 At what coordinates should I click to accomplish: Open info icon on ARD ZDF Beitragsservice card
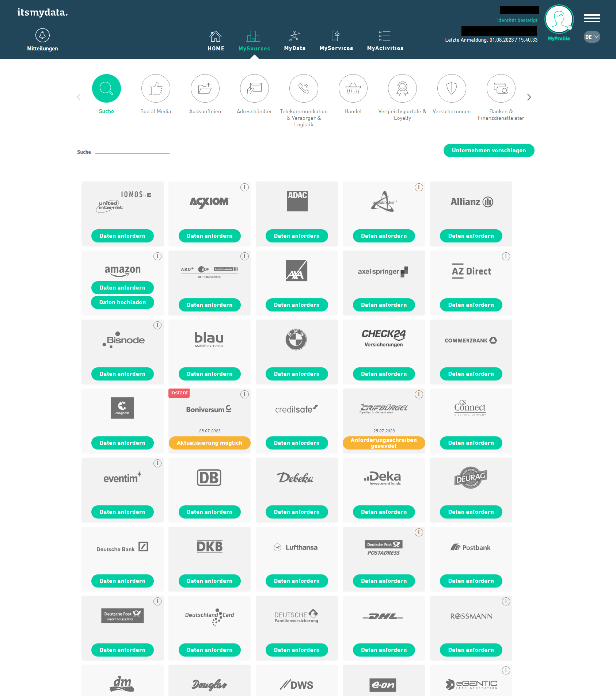tap(244, 256)
